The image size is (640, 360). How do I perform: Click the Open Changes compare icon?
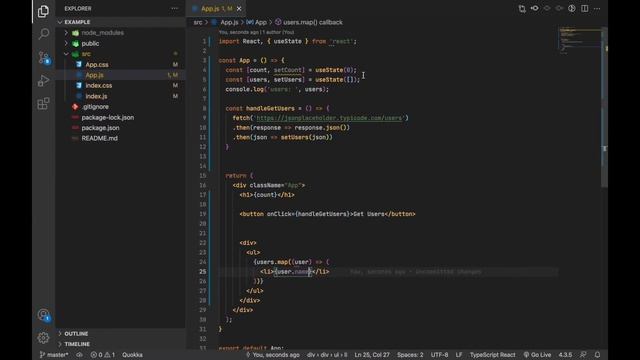coord(522,9)
